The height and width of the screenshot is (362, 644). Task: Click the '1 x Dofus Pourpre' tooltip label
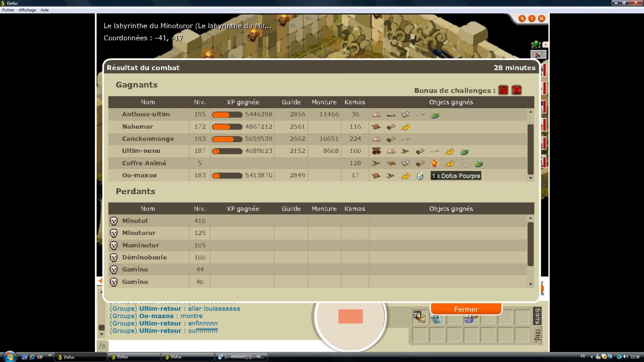[x=456, y=176]
